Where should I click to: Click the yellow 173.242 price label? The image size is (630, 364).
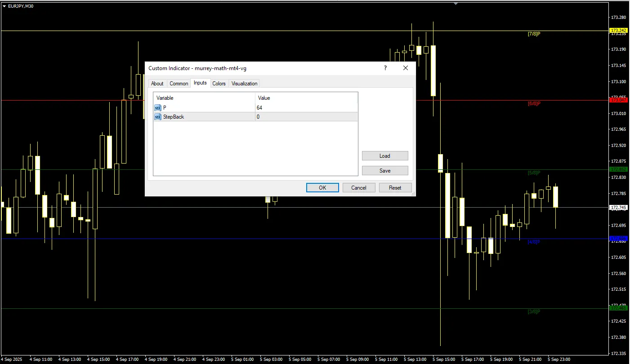[618, 31]
